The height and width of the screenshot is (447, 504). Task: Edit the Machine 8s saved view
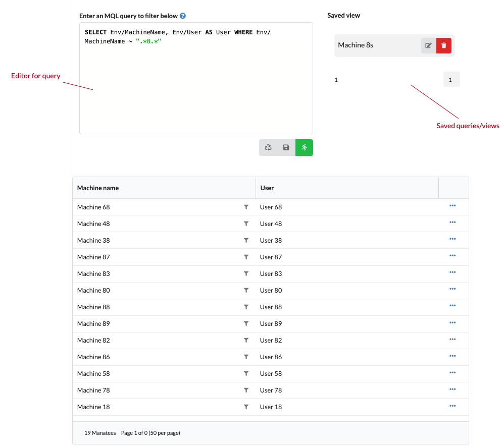[x=428, y=45]
